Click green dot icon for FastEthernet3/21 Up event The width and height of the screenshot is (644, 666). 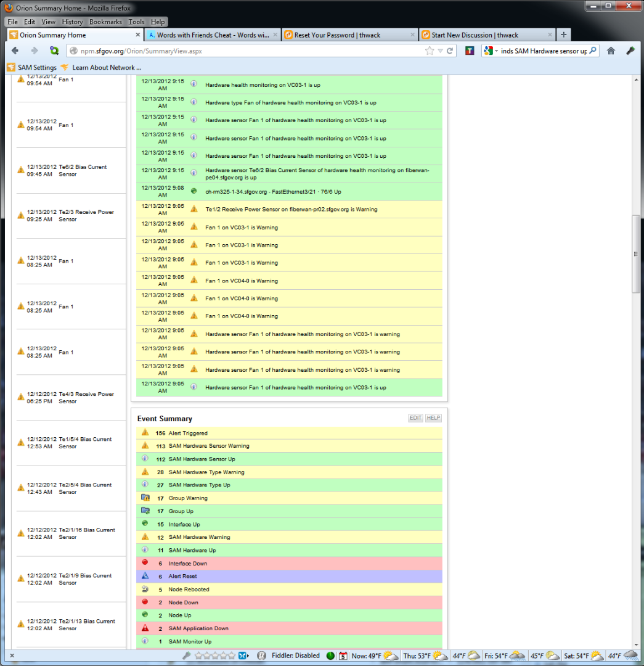pos(194,191)
